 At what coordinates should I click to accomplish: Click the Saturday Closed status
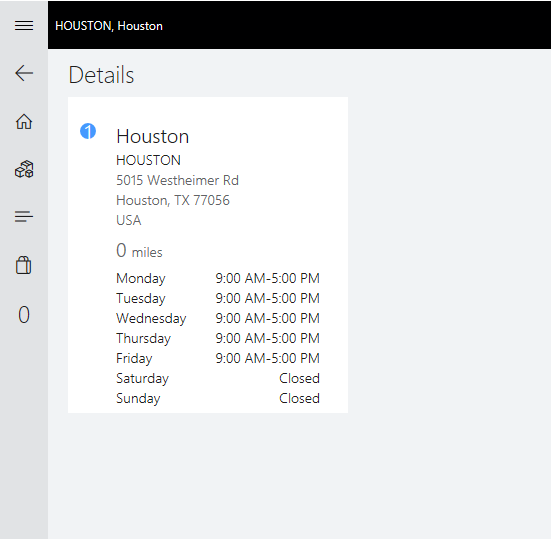click(x=299, y=378)
